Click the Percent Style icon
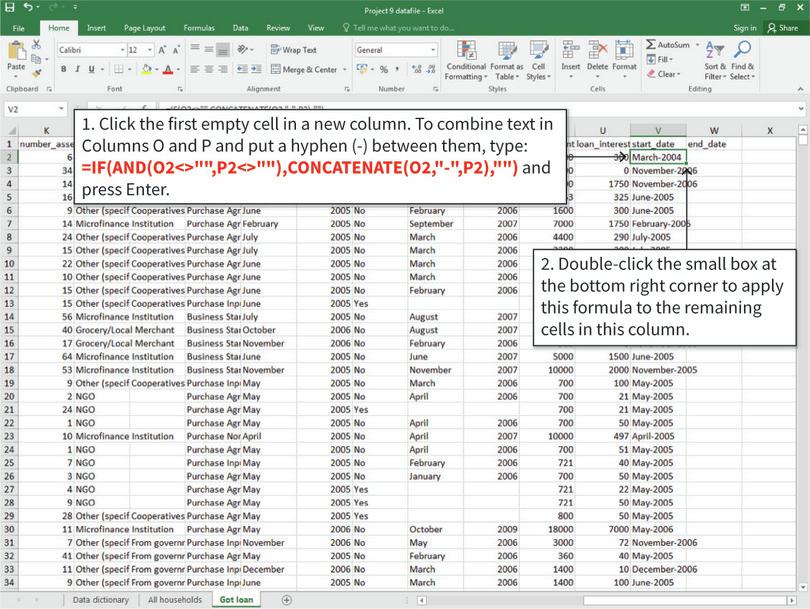This screenshot has height=609, width=810. click(384, 70)
